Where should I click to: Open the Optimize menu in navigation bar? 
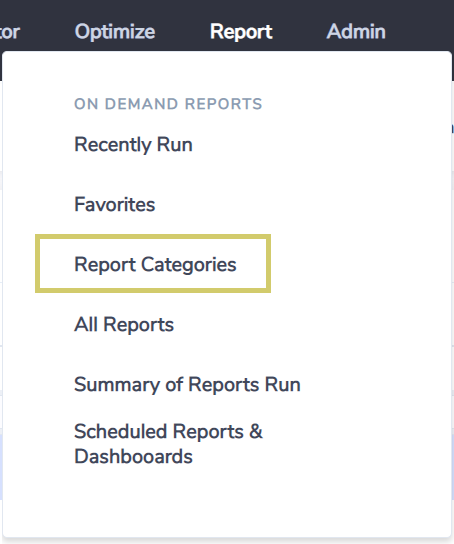[115, 32]
